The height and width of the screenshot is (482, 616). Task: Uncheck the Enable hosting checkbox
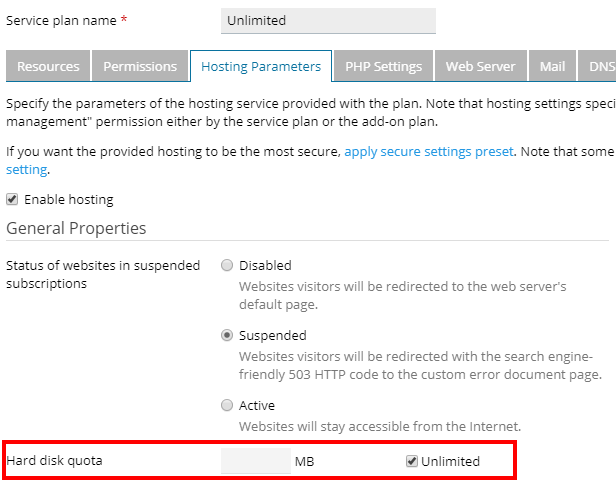coord(12,199)
